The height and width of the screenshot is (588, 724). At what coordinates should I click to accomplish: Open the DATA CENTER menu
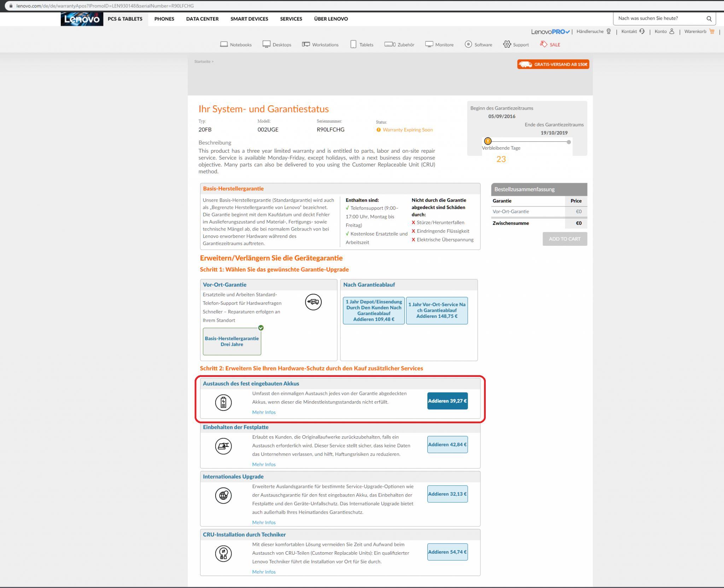pos(202,19)
